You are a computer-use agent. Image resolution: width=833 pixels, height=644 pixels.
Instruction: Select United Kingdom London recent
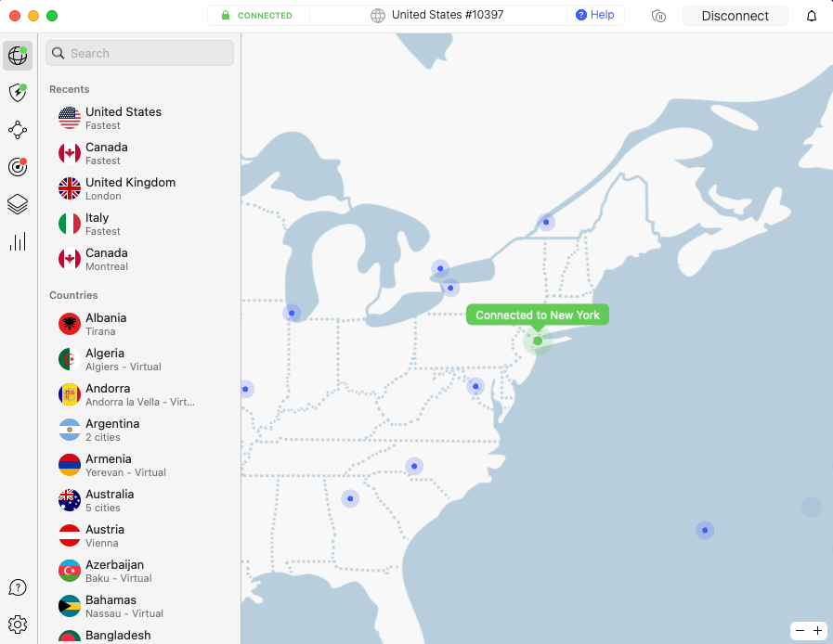141,188
